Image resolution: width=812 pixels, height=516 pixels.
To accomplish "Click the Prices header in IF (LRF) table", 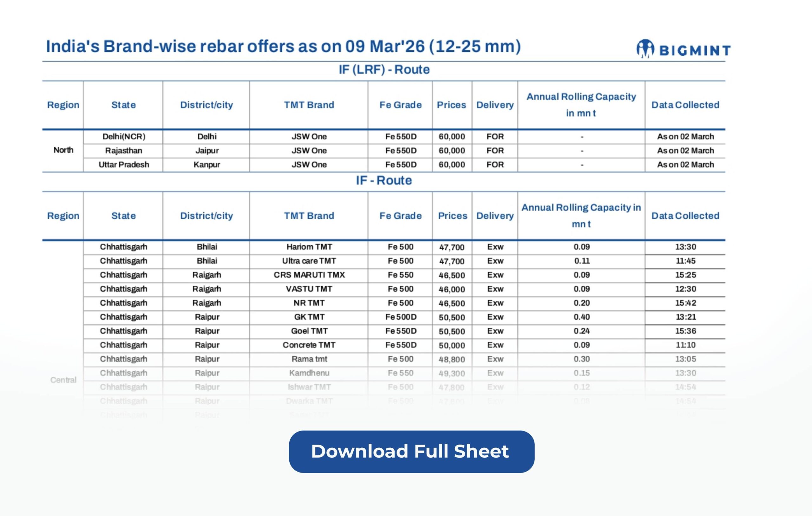I will [451, 105].
